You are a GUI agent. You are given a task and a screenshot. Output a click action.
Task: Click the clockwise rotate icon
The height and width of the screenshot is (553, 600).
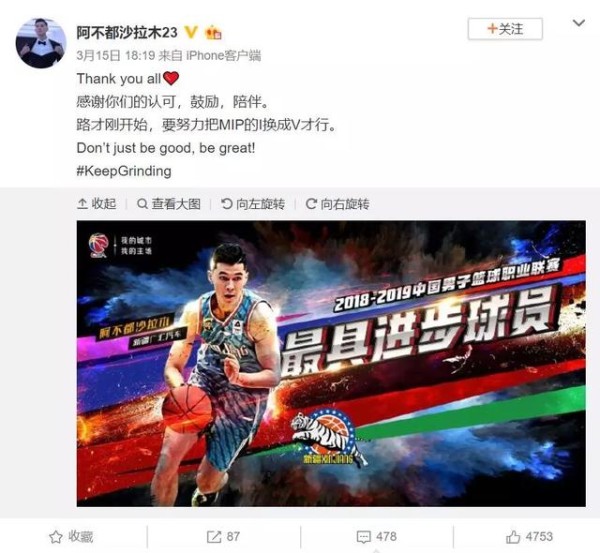311,204
